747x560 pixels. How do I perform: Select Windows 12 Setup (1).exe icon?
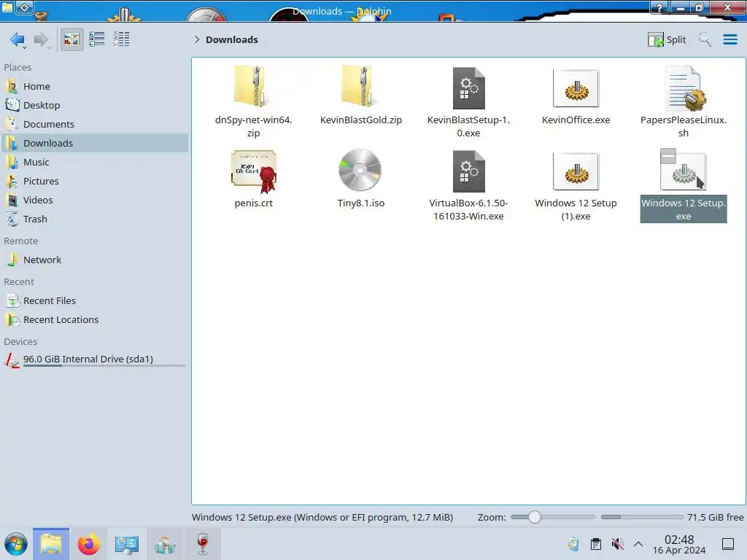tap(576, 171)
